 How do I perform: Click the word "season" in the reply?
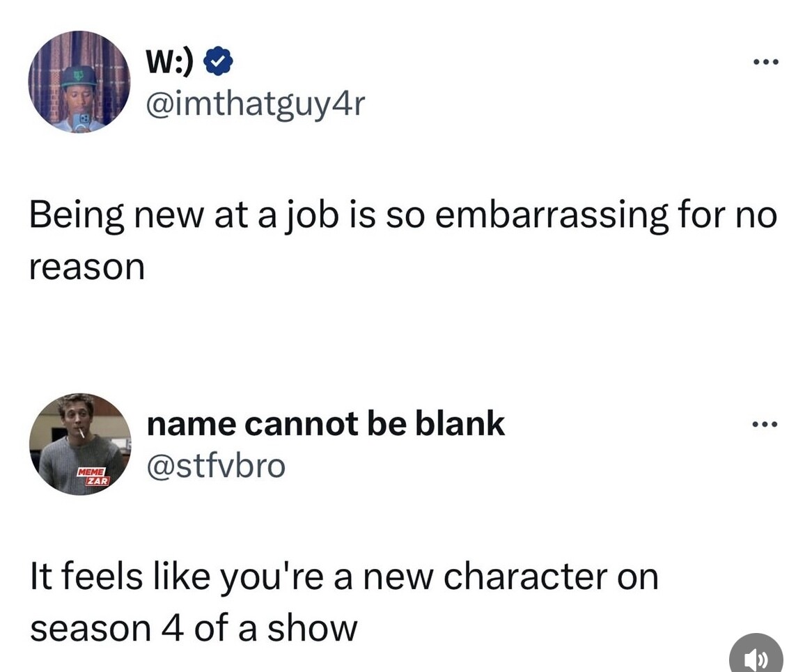coord(90,630)
